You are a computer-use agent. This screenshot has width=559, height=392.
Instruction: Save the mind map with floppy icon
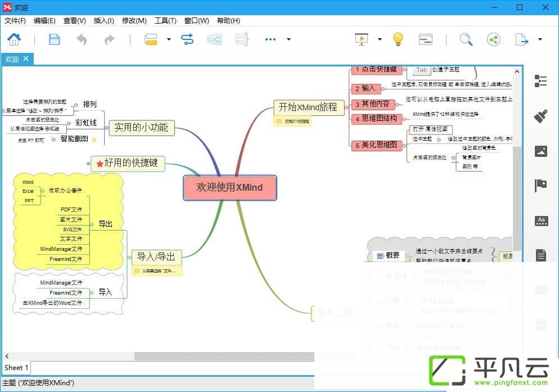tap(54, 39)
